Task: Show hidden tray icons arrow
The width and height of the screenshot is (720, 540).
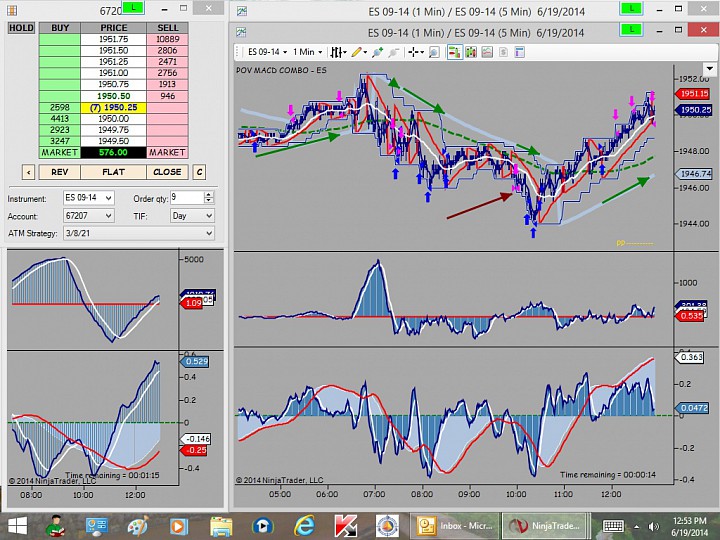Action: point(636,527)
